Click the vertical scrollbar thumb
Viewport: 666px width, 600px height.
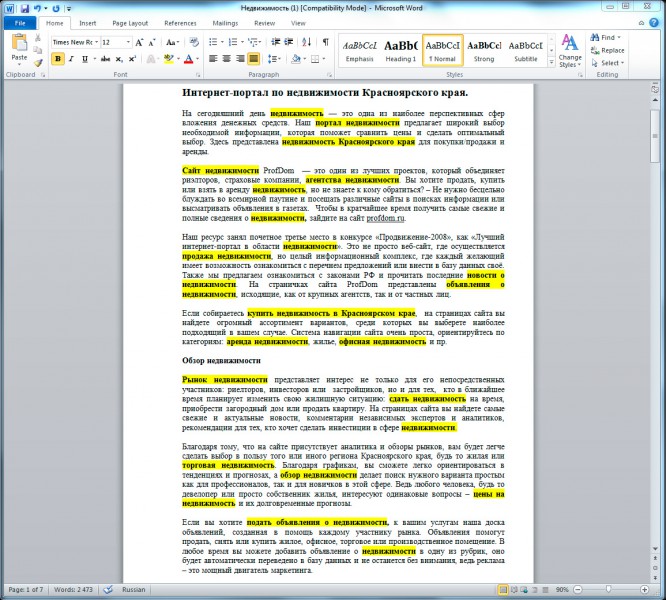tap(655, 136)
